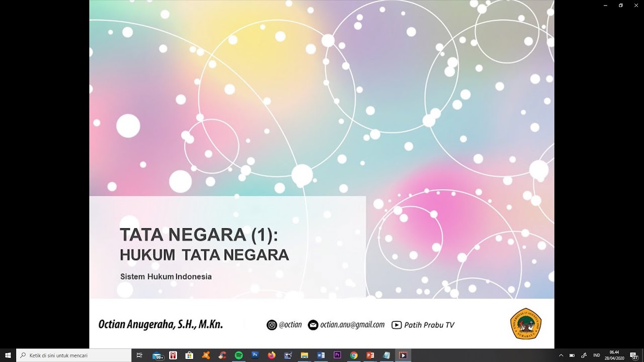Open the IND input language indicator

pyautogui.click(x=597, y=355)
